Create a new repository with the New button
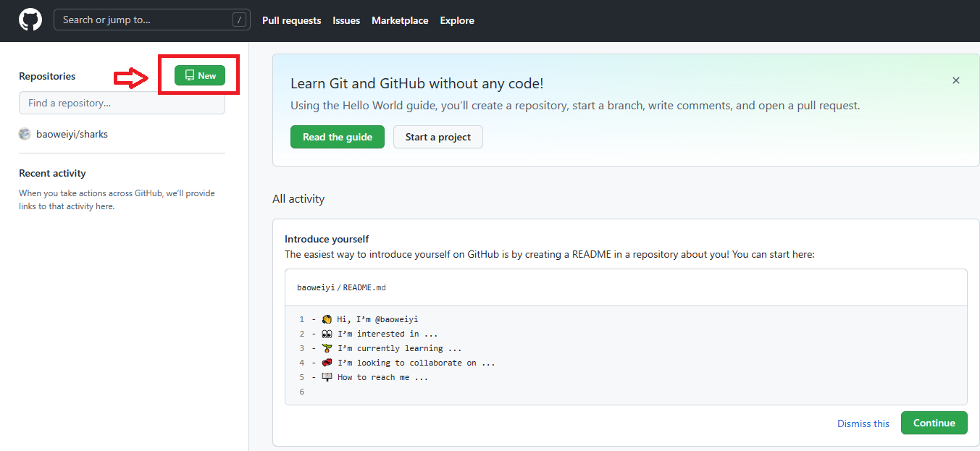The width and height of the screenshot is (980, 451). 200,75
